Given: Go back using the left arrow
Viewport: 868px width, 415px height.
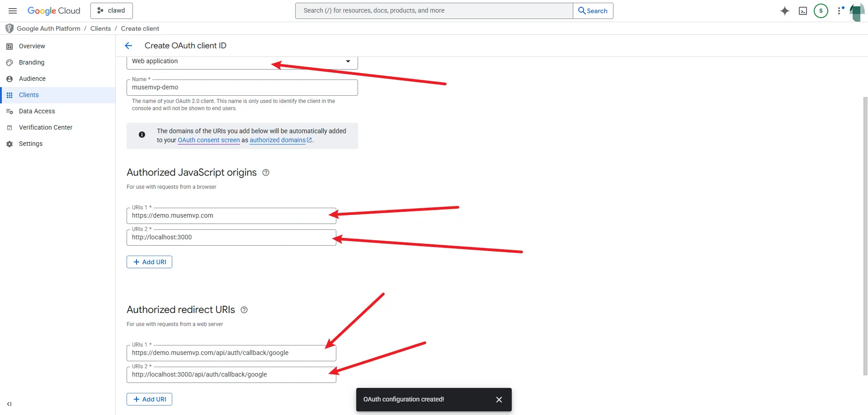Looking at the screenshot, I should (128, 46).
